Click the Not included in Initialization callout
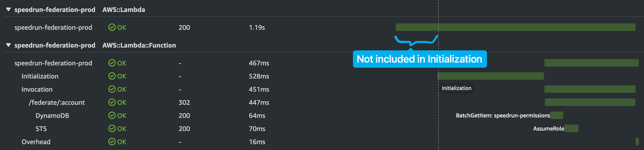Image resolution: width=644 pixels, height=150 pixels. pyautogui.click(x=419, y=59)
